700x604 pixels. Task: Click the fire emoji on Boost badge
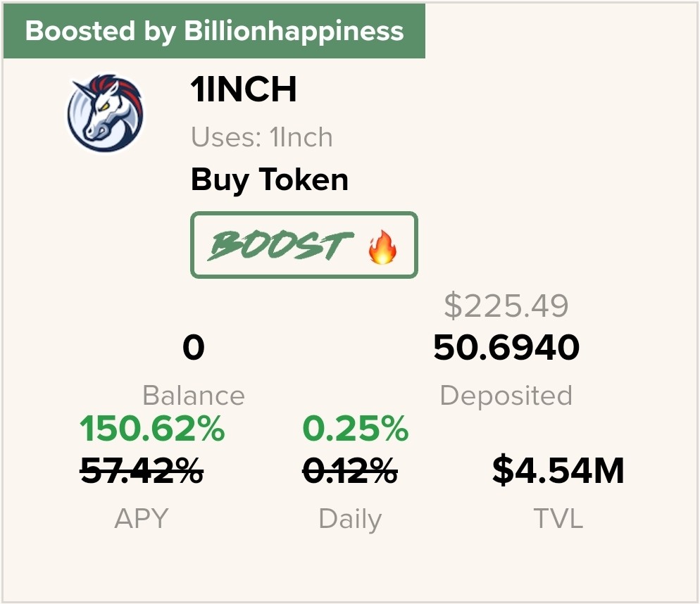click(x=382, y=246)
